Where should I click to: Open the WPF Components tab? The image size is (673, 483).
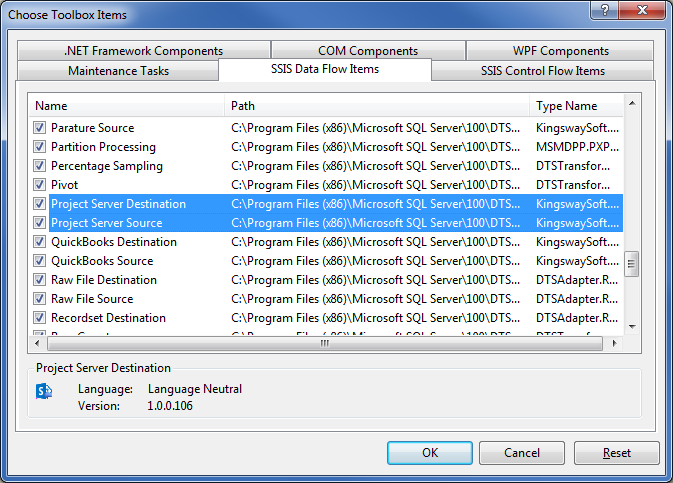pyautogui.click(x=560, y=51)
